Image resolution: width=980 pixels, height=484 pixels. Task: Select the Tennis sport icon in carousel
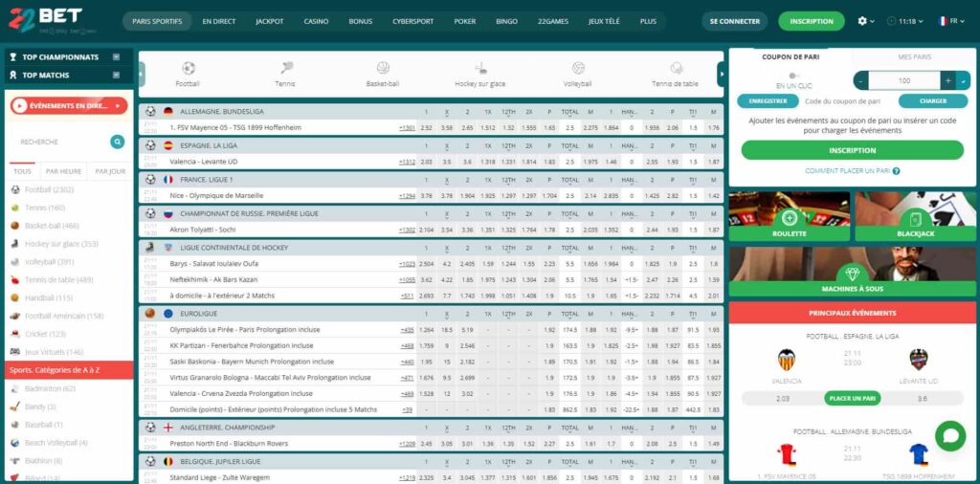point(286,68)
